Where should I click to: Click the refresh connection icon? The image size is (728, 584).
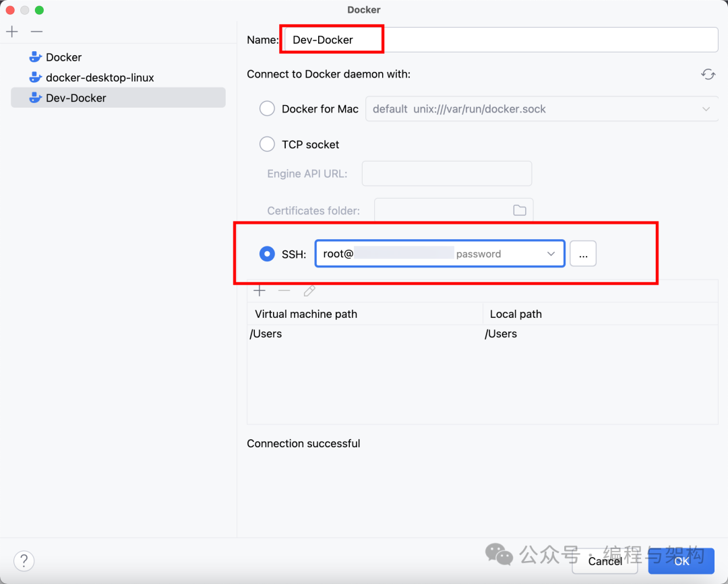(x=708, y=74)
